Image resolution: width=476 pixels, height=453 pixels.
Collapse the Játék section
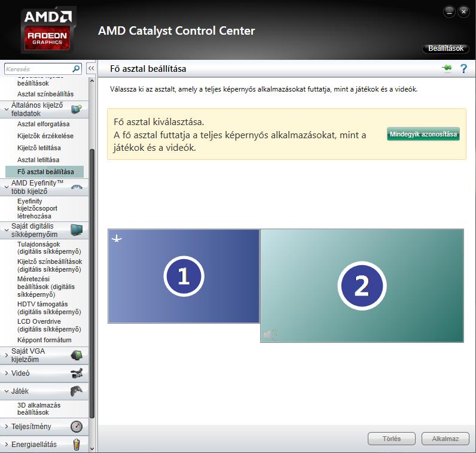(x=6, y=391)
